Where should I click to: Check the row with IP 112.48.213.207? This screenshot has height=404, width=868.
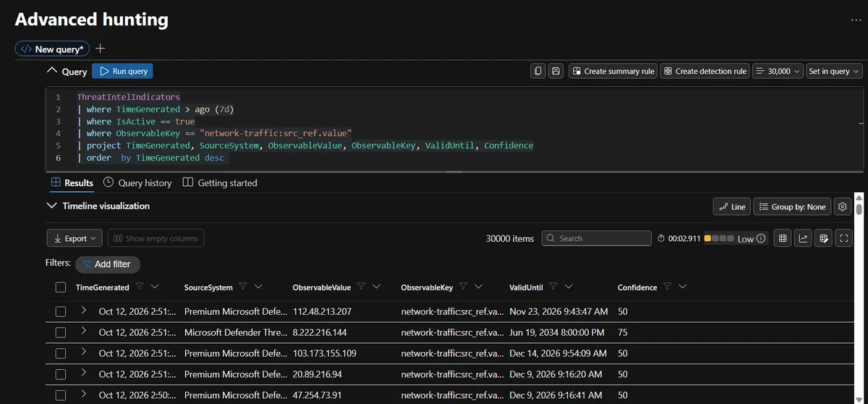pyautogui.click(x=61, y=311)
